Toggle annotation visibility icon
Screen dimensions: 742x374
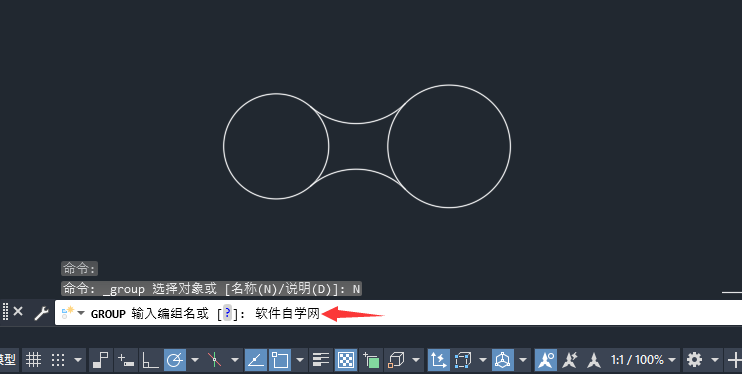(546, 360)
